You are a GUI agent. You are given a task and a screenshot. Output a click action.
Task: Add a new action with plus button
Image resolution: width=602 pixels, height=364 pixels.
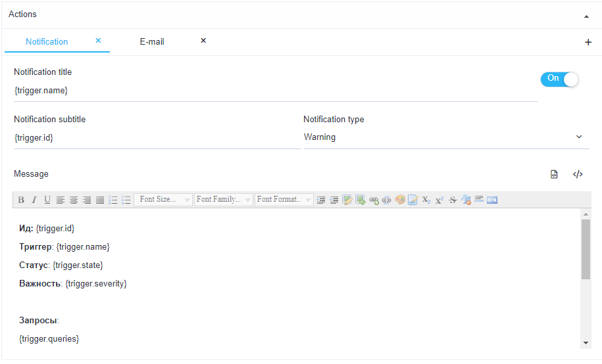tap(588, 42)
